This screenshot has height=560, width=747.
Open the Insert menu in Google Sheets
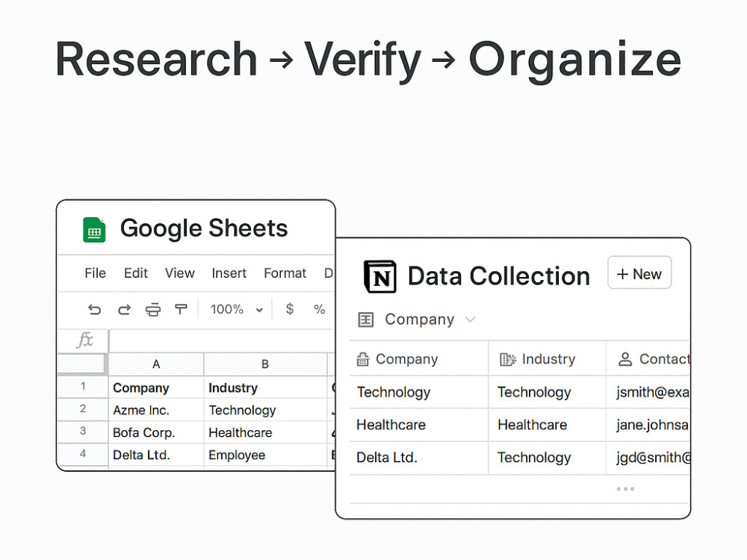(229, 273)
